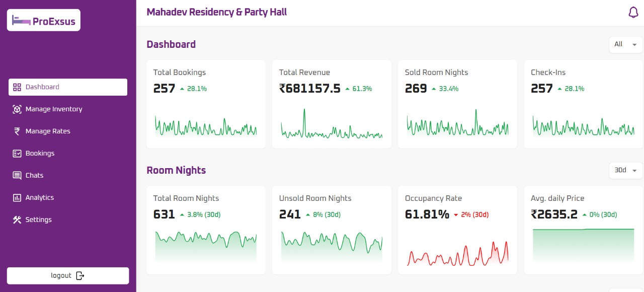This screenshot has width=644, height=292.
Task: Click Total Revenue sparkline chart
Action: (332, 123)
